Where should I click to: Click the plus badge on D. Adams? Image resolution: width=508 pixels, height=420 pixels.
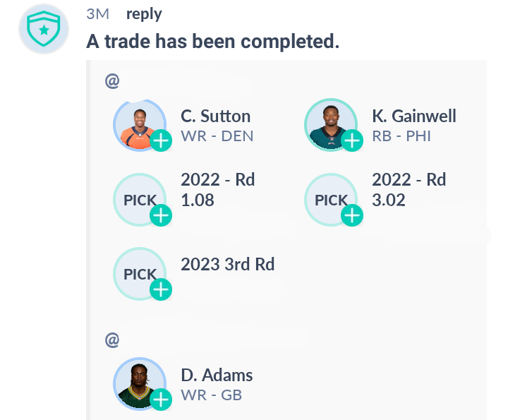click(161, 400)
